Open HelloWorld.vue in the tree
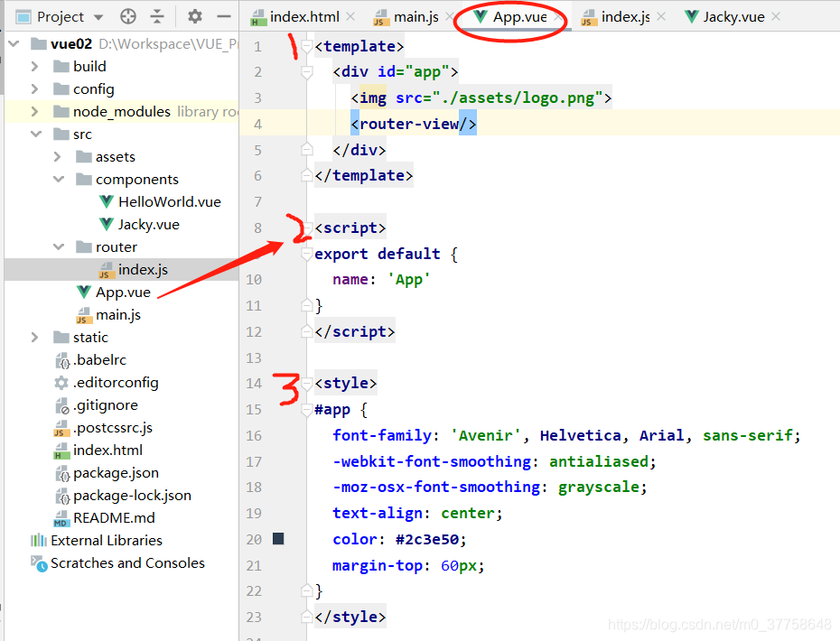Viewport: 840px width, 641px height. [x=169, y=202]
